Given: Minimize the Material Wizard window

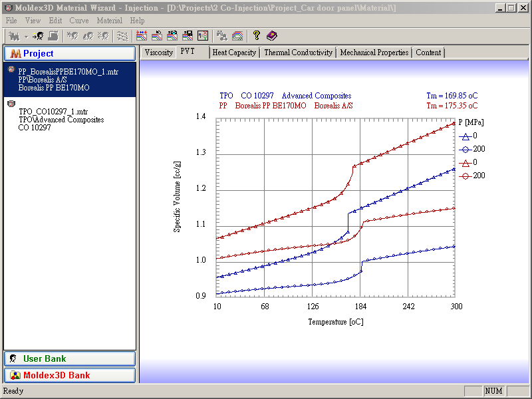Looking at the screenshot, I should coord(500,8).
